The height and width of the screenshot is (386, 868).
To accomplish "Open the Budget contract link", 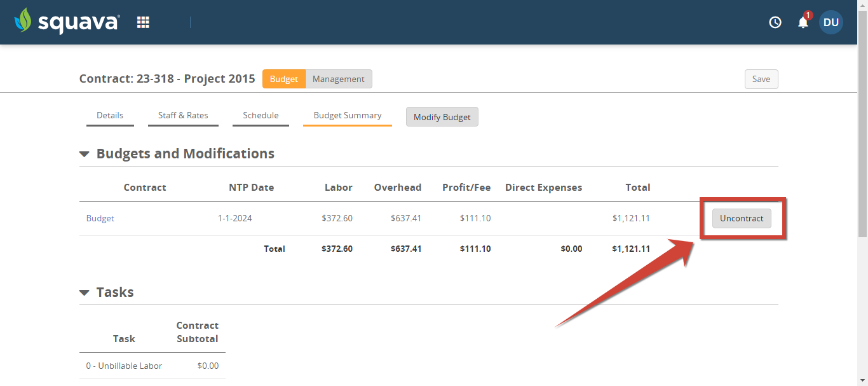I will [100, 218].
